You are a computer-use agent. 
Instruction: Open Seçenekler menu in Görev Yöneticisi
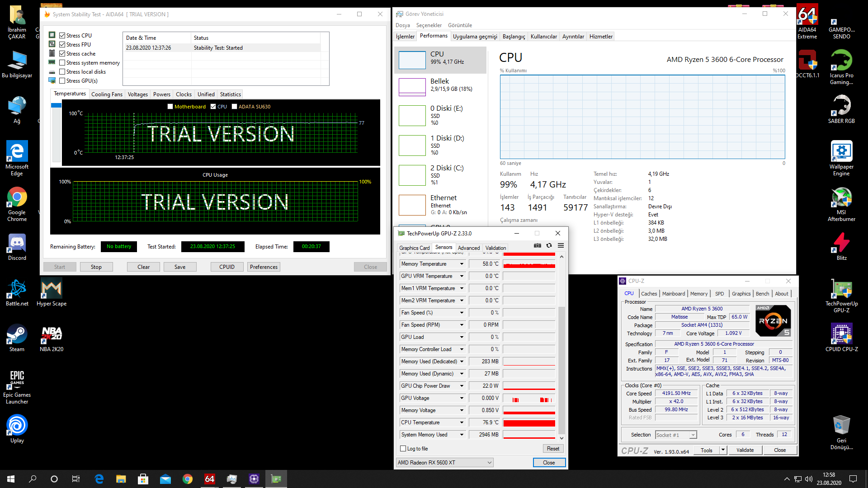429,25
